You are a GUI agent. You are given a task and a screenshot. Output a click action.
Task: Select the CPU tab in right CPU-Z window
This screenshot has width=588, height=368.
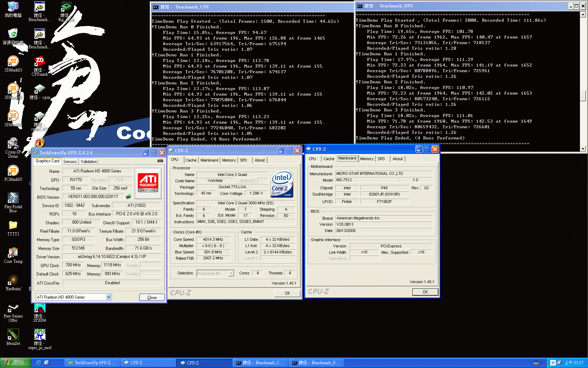pyautogui.click(x=312, y=158)
